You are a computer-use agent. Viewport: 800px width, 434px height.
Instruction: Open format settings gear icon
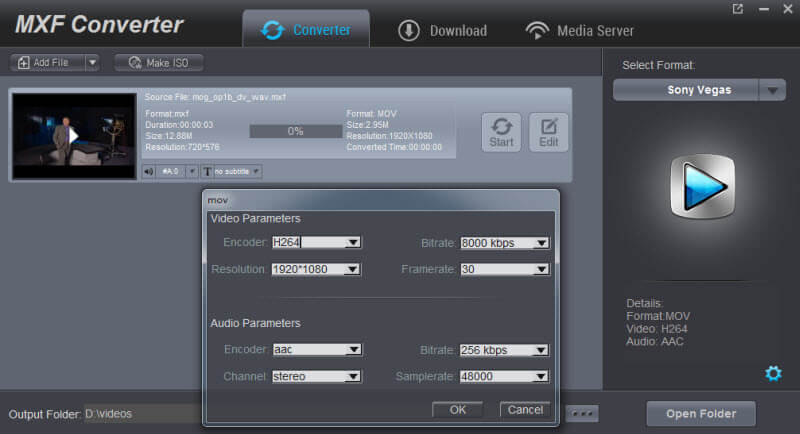tap(773, 373)
